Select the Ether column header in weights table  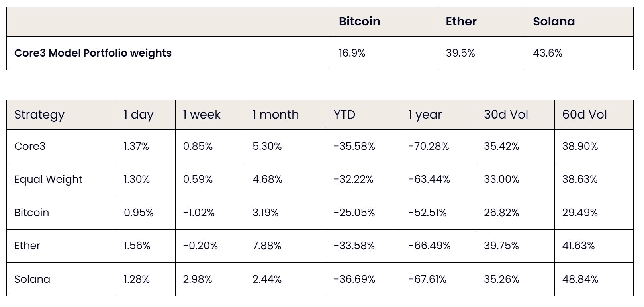[461, 21]
